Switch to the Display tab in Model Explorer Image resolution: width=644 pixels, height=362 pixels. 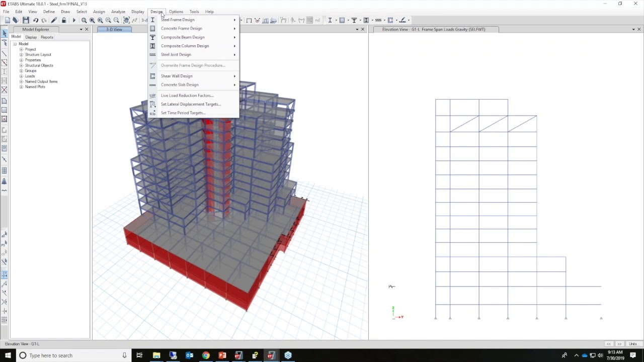click(x=31, y=37)
